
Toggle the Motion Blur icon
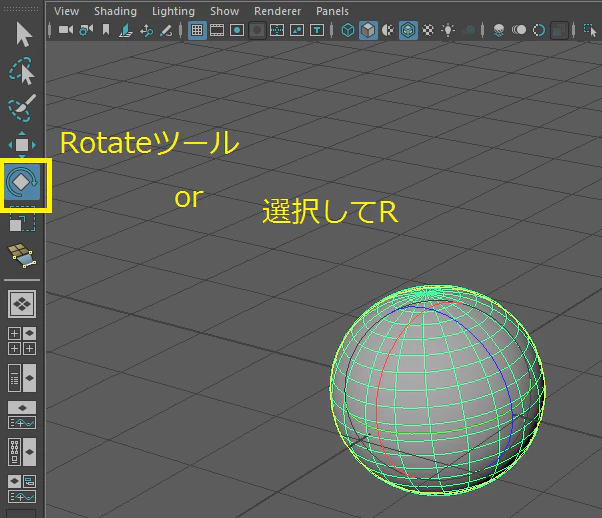pyautogui.click(x=519, y=30)
